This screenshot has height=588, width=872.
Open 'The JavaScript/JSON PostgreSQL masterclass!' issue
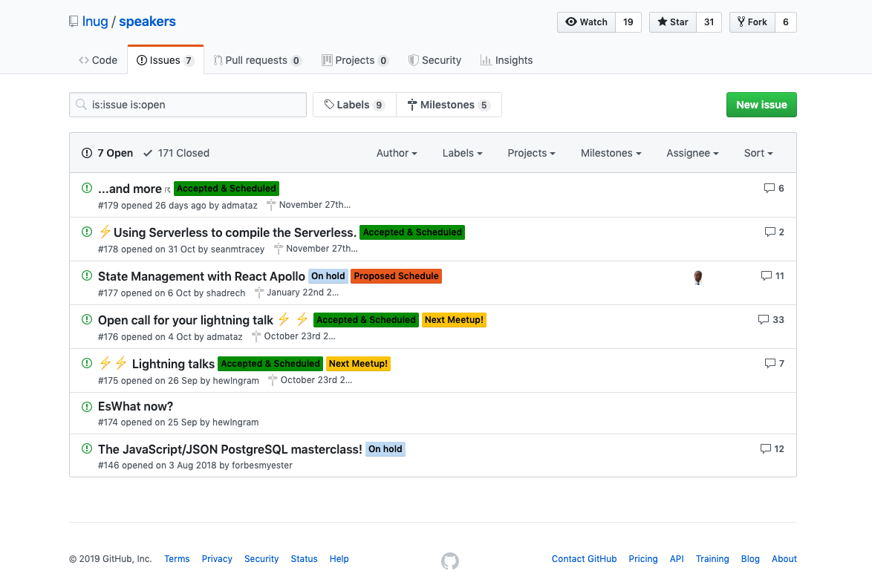230,449
